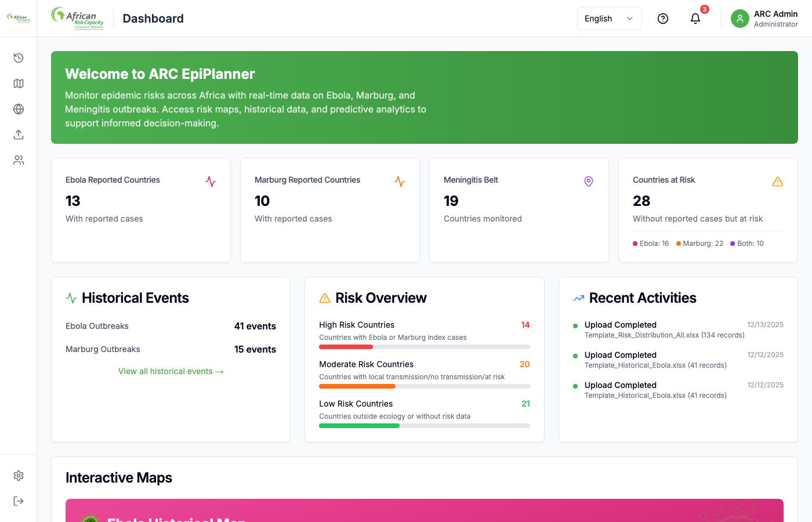Click the 15 events count

coord(255,349)
